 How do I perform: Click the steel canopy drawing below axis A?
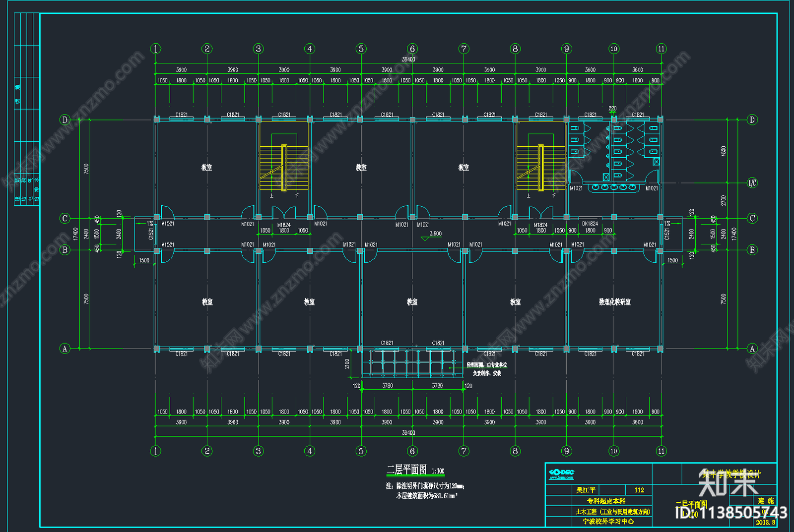(412, 363)
